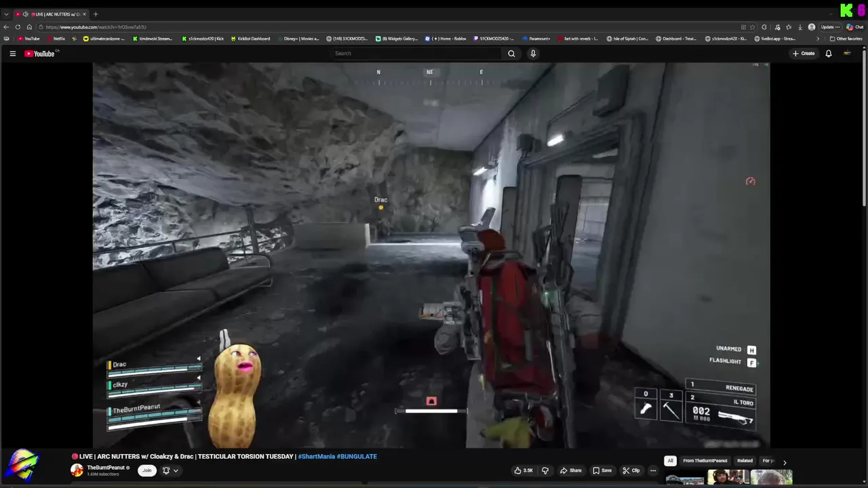
Task: Select the All filter chip
Action: click(x=670, y=461)
